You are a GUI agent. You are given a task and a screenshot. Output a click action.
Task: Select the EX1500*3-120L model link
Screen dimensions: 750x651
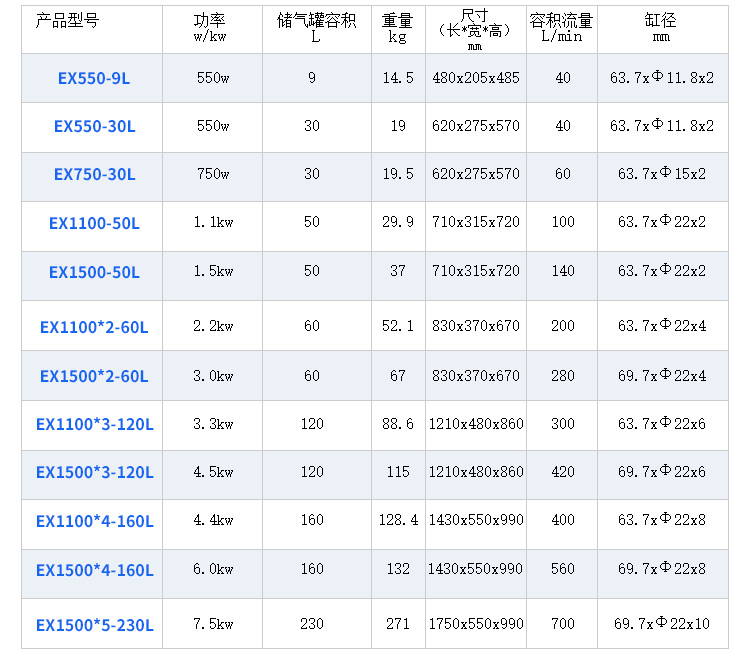coord(94,472)
